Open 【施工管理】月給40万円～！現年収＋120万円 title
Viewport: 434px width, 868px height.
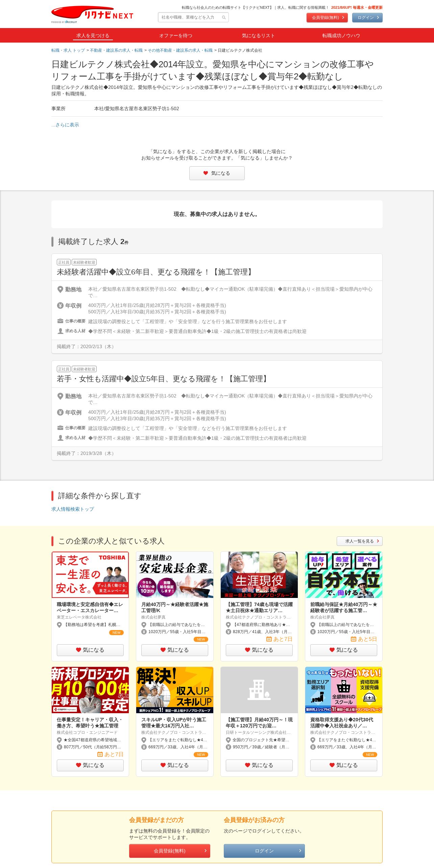click(259, 723)
